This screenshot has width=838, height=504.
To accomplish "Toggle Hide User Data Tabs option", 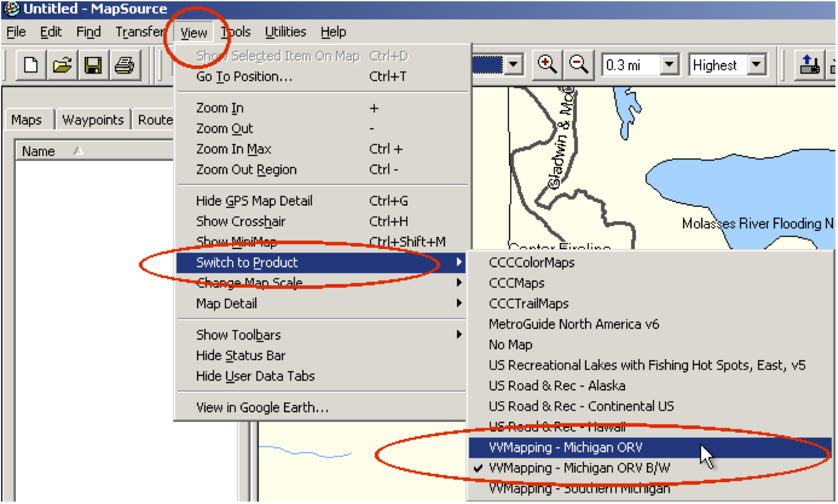I will click(321, 376).
